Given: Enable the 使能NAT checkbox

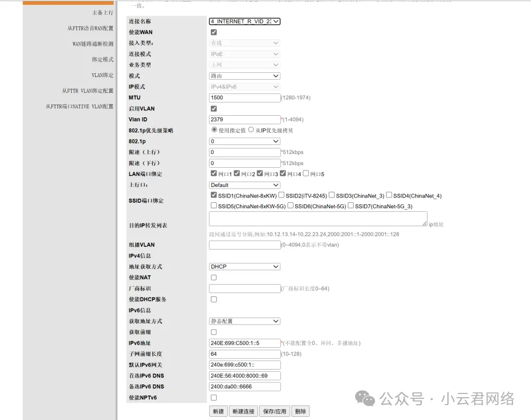Looking at the screenshot, I should 213,277.
